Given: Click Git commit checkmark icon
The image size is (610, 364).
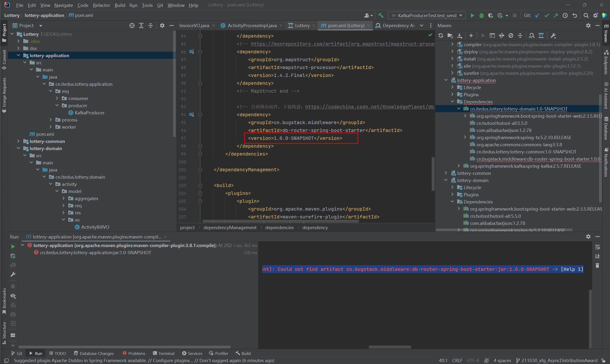Looking at the screenshot, I should (547, 15).
